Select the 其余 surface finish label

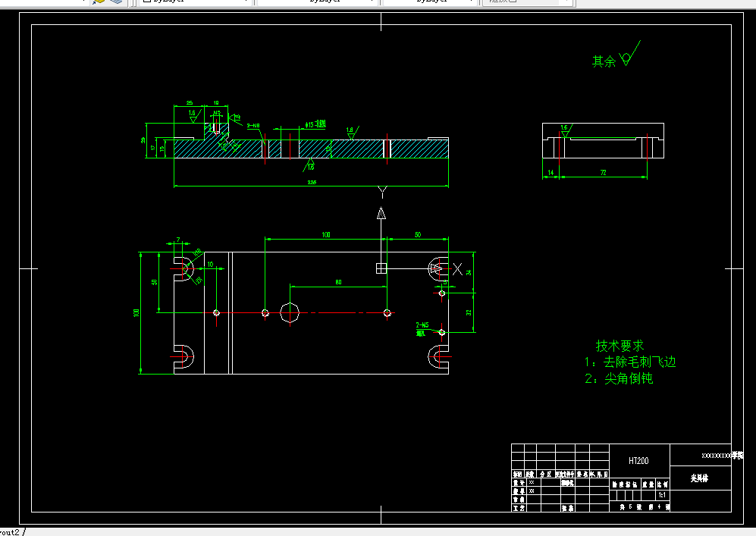(x=604, y=61)
